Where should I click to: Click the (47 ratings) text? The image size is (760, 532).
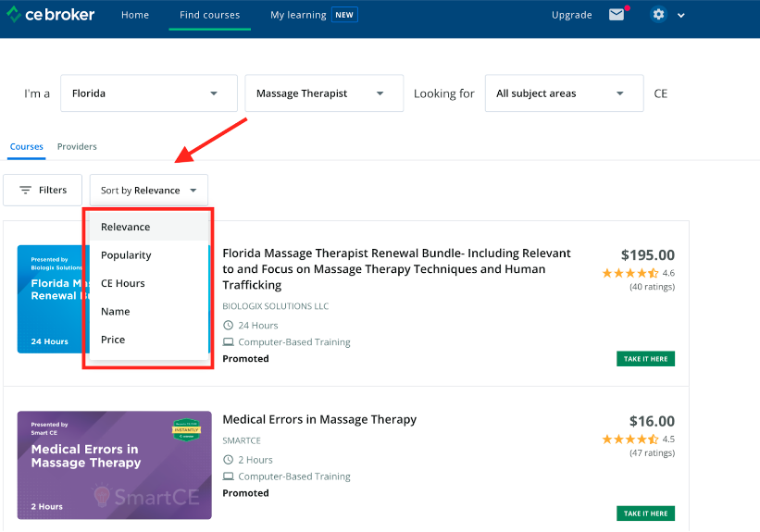(x=652, y=453)
